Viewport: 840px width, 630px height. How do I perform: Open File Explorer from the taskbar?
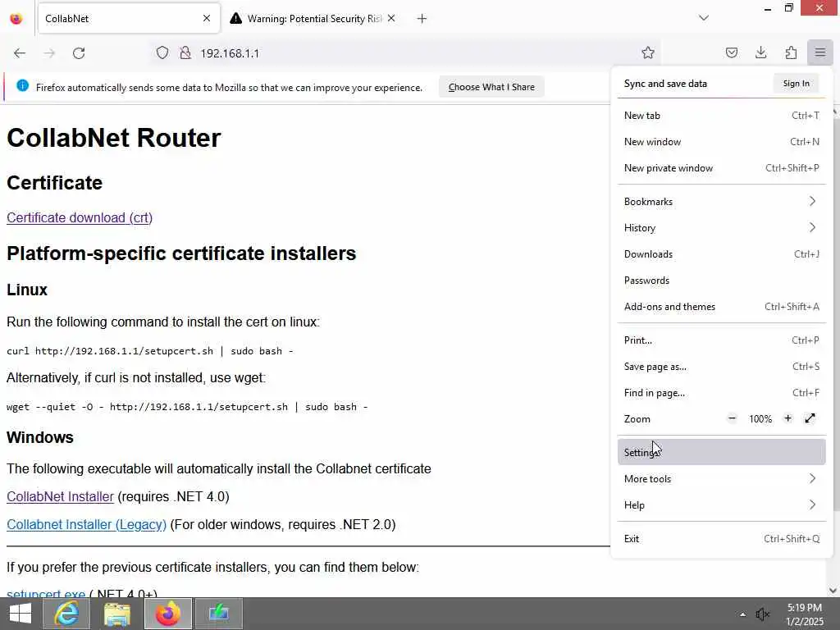click(116, 614)
